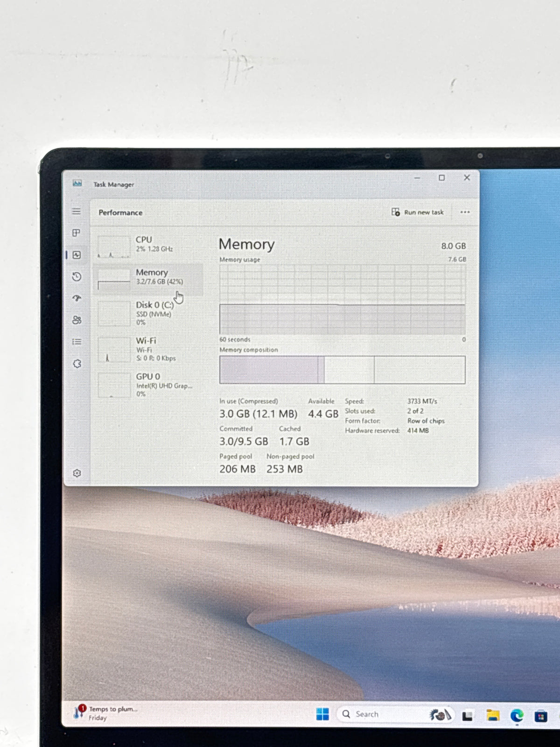
Task: Click the "2 of 2" slots used value
Action: click(415, 411)
